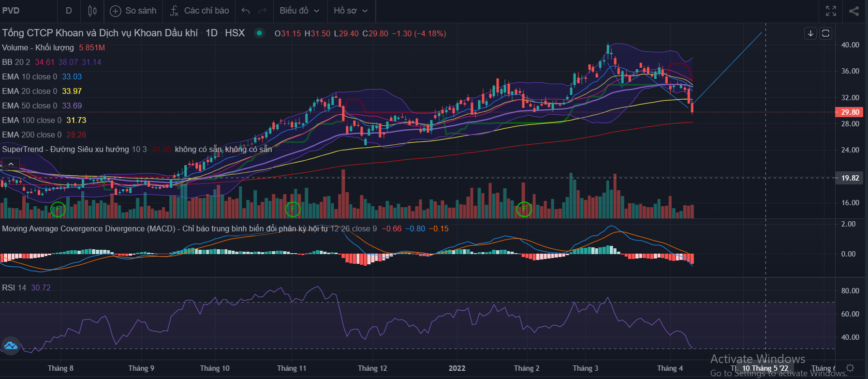This screenshot has height=379, width=868.
Task: Click the PVD symbol search field
Action: click(x=28, y=11)
